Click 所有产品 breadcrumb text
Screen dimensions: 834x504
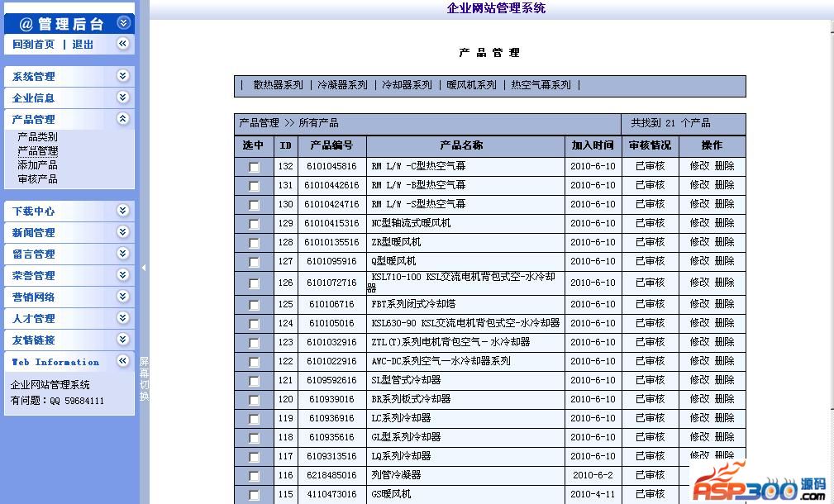[x=318, y=123]
